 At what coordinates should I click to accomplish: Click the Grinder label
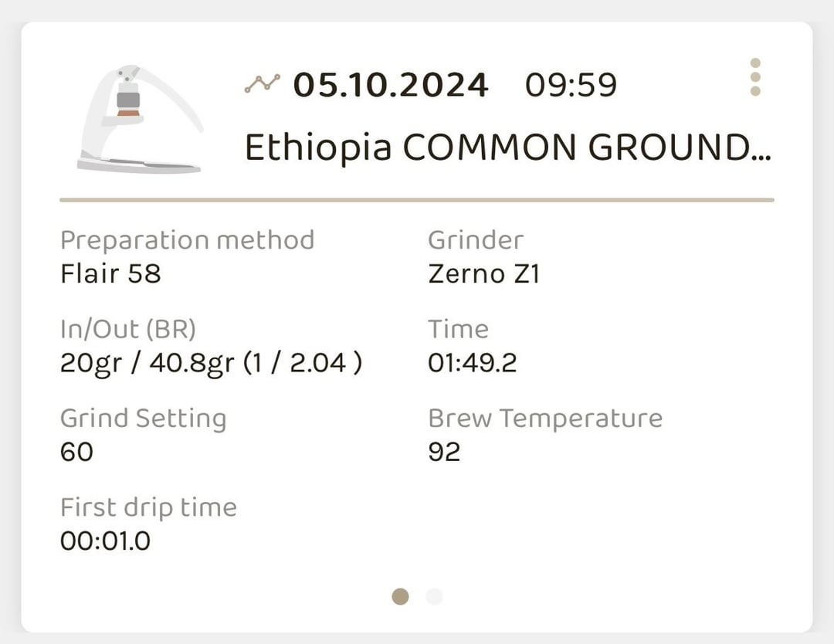(475, 240)
